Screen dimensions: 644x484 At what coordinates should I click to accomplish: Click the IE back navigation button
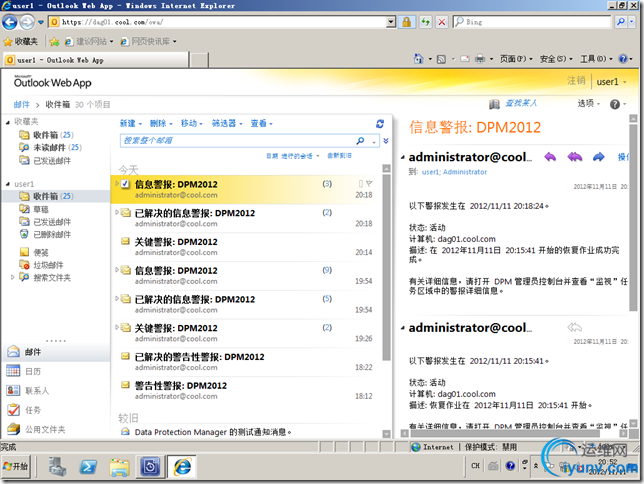10,22
